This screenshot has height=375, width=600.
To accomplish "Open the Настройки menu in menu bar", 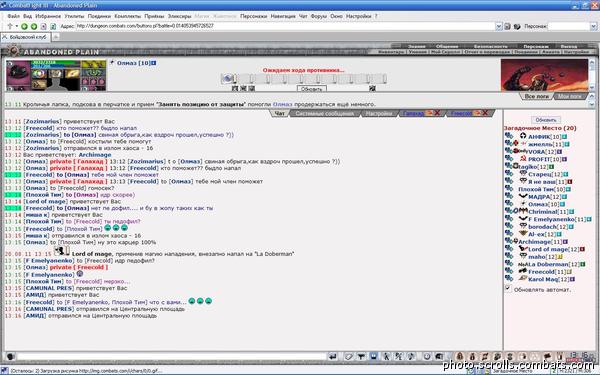I will (359, 16).
